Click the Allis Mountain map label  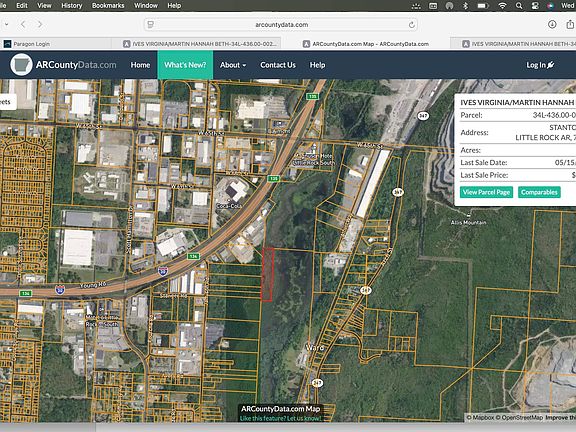[x=468, y=222]
